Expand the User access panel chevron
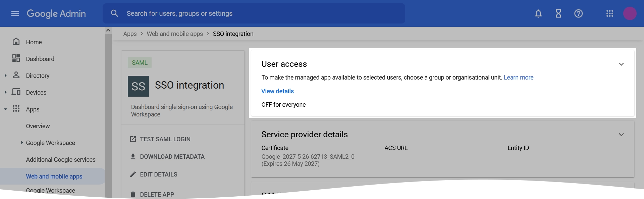644x199 pixels. [x=621, y=64]
